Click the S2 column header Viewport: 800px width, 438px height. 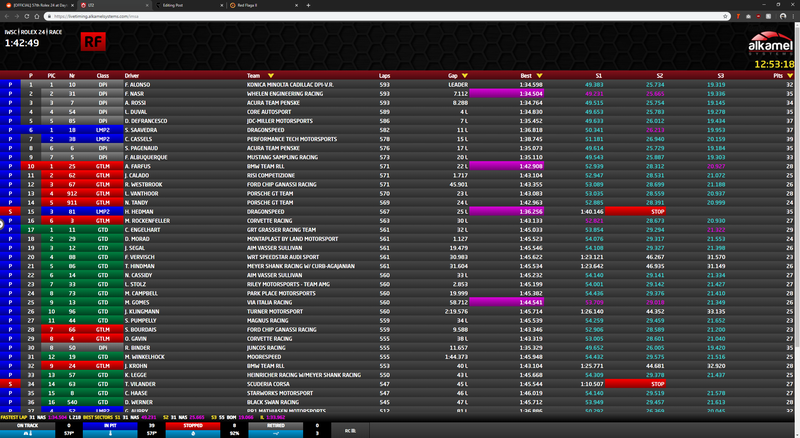click(x=660, y=76)
